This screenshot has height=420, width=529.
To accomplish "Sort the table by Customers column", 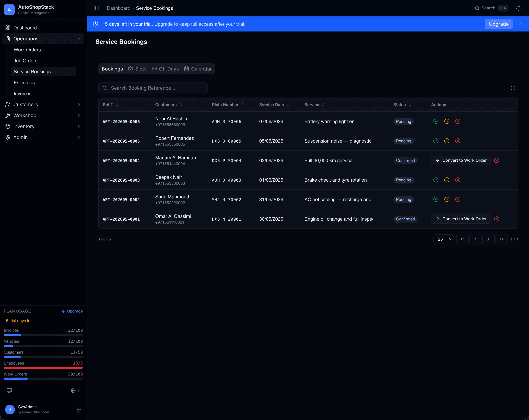I will pyautogui.click(x=169, y=105).
